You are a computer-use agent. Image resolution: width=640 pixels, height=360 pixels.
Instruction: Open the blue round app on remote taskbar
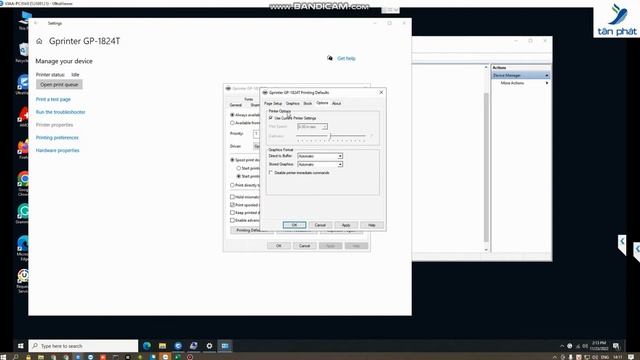click(178, 346)
